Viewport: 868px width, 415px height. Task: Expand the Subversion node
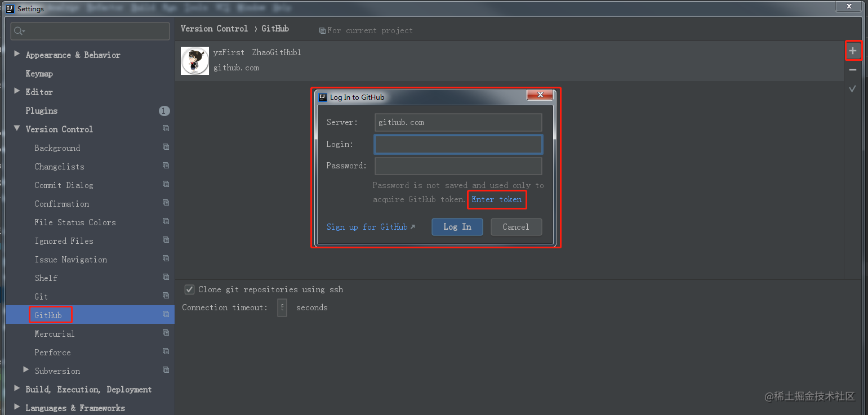(26, 370)
